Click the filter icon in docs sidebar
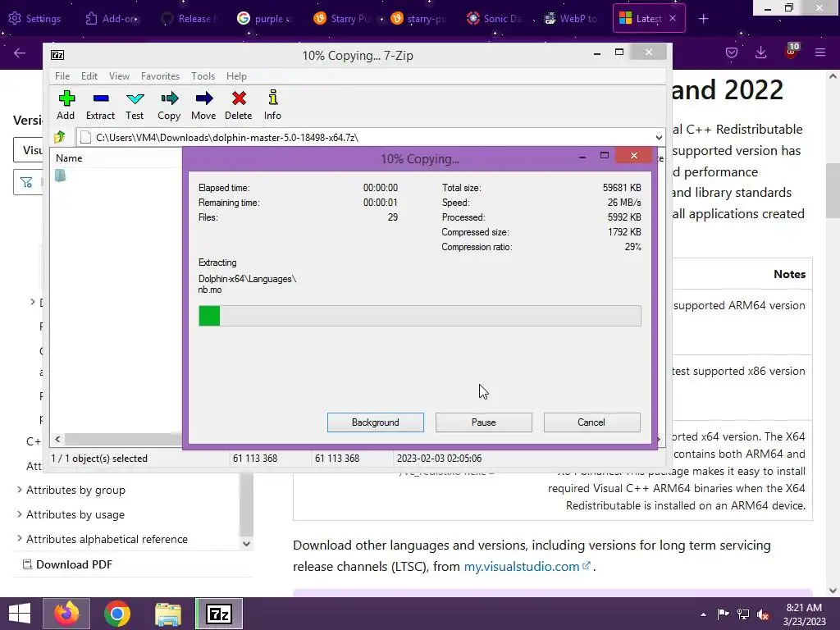 tap(26, 183)
